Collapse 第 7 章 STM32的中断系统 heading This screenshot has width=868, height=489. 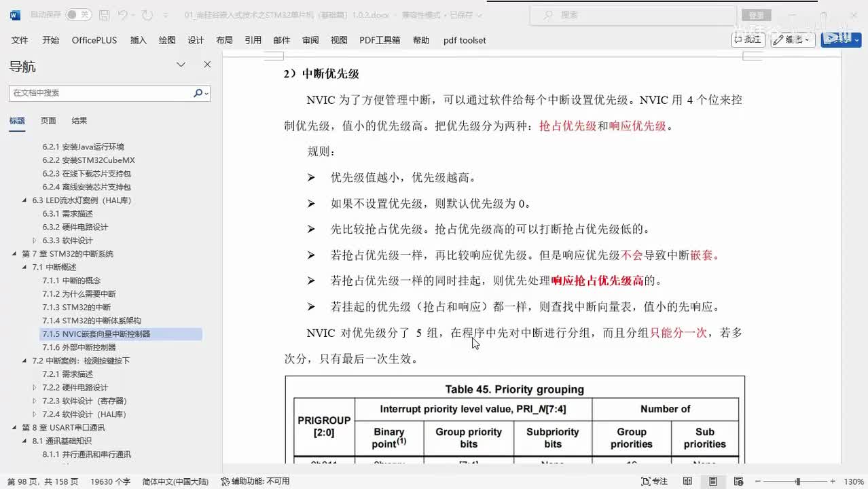coord(14,254)
